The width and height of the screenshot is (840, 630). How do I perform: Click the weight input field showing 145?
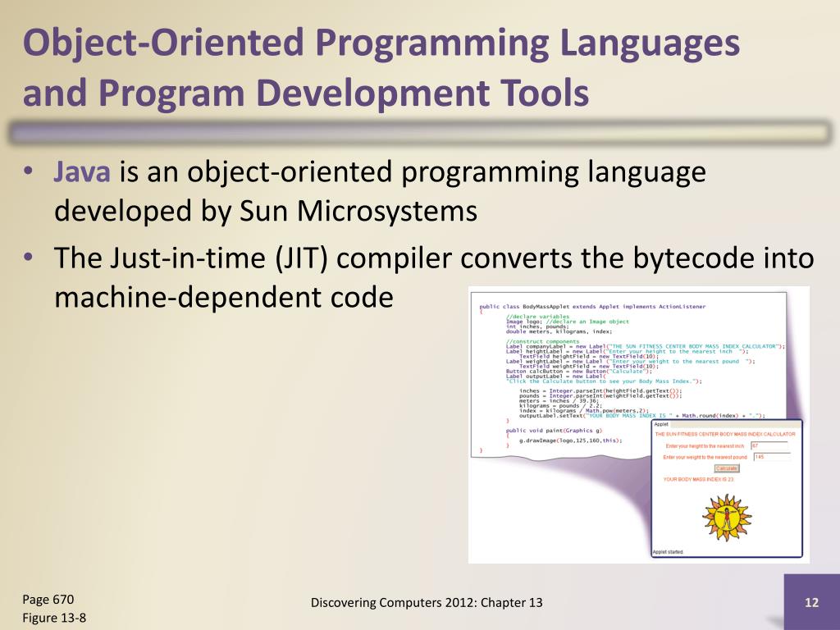(x=772, y=457)
